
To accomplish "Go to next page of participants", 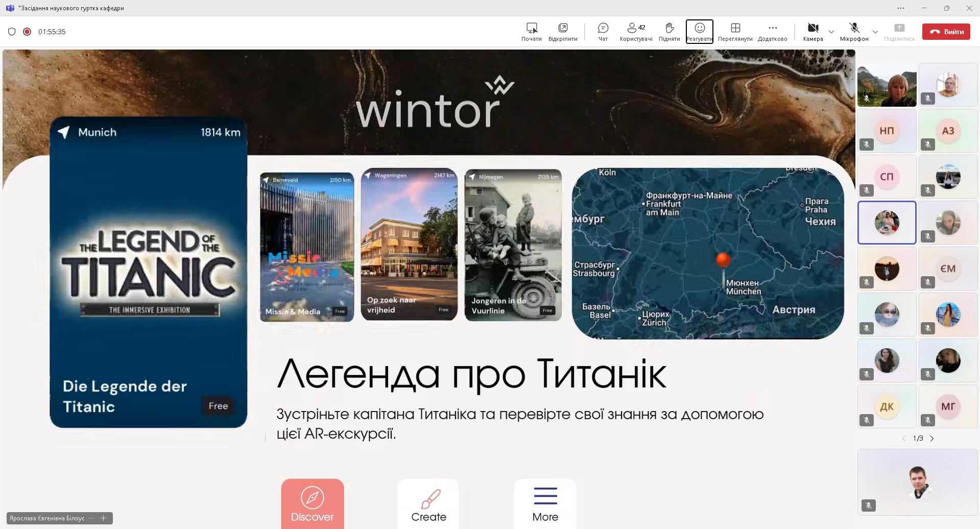I will 932,439.
